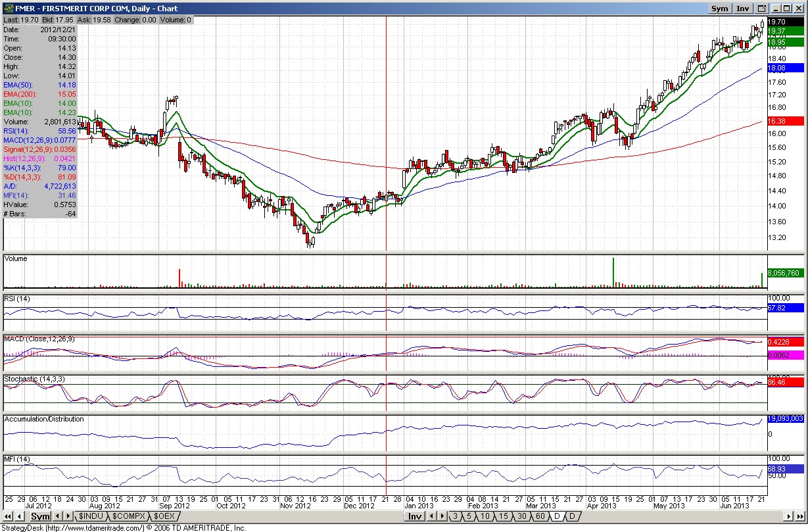Click the Date 2012/12/21 row
Image resolution: width=808 pixels, height=532 pixels.
click(40, 30)
